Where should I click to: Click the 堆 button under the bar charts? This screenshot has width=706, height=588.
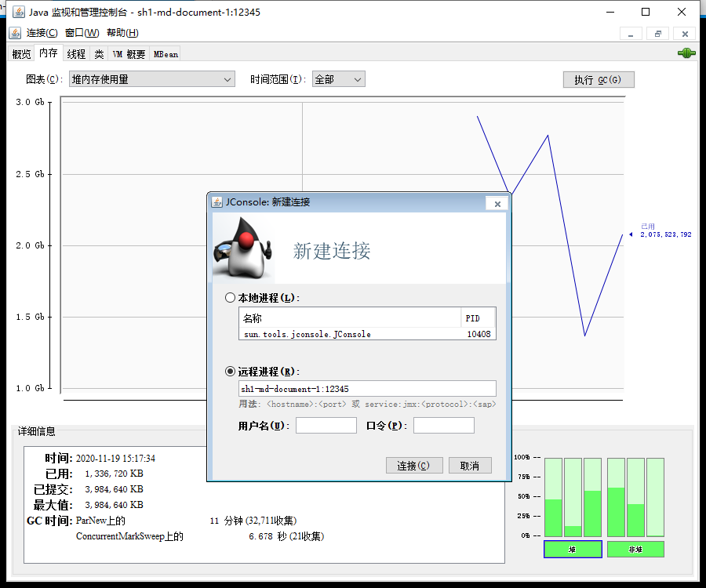[x=573, y=549]
